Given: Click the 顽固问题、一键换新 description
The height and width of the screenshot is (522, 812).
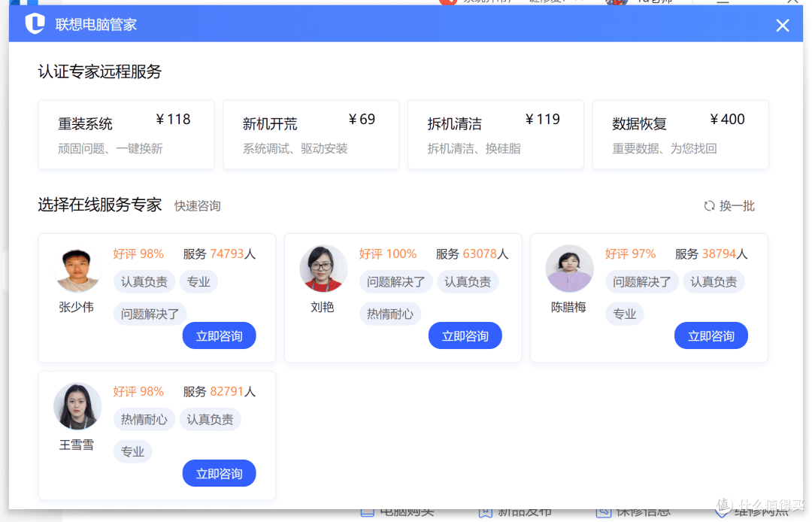Looking at the screenshot, I should [x=111, y=149].
